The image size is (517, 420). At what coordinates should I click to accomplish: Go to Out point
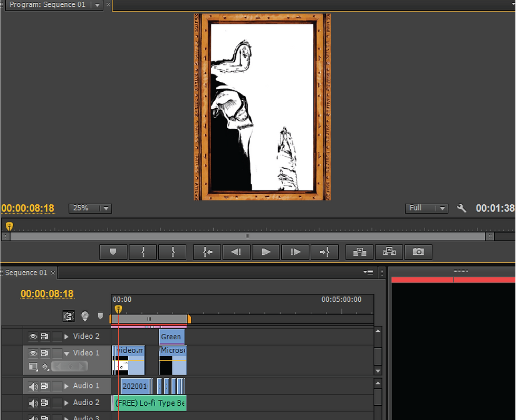coord(325,252)
